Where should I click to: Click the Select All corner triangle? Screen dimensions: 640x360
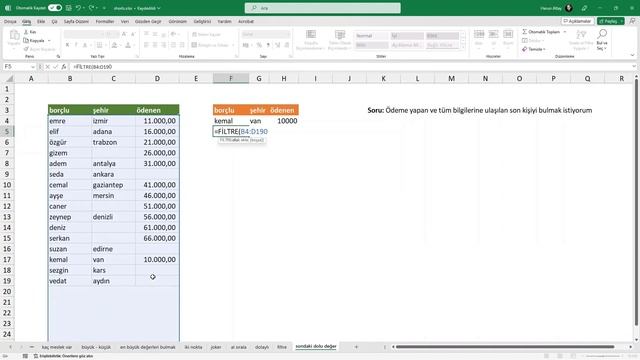click(x=8, y=78)
